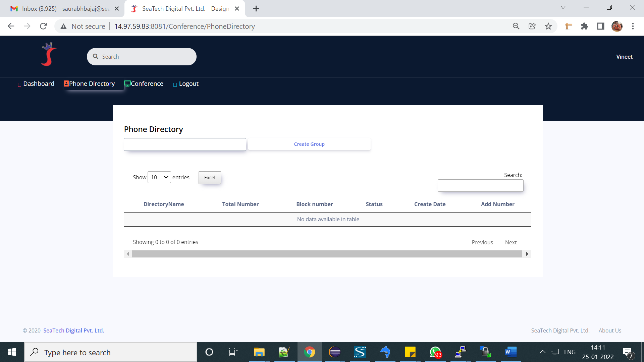
Task: Open the tab search chevron
Action: pyautogui.click(x=563, y=7)
